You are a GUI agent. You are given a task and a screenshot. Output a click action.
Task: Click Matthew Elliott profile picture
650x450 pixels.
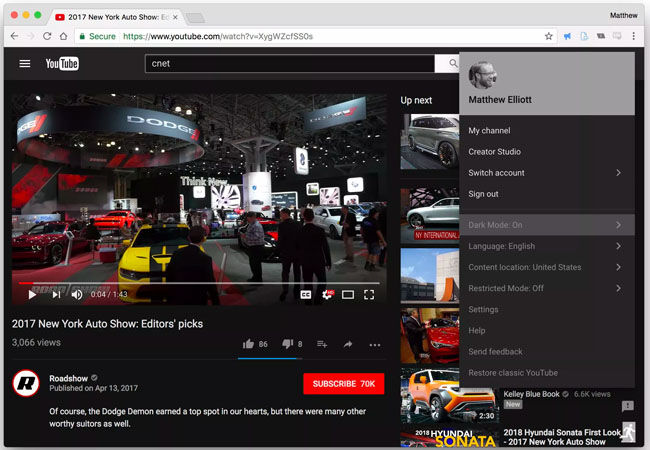tap(483, 75)
